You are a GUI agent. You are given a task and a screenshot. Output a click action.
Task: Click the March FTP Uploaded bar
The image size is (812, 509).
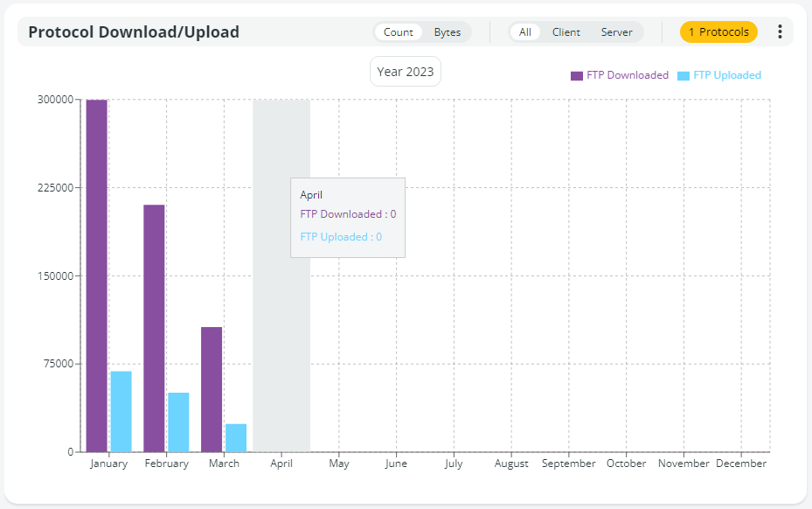[x=236, y=437]
